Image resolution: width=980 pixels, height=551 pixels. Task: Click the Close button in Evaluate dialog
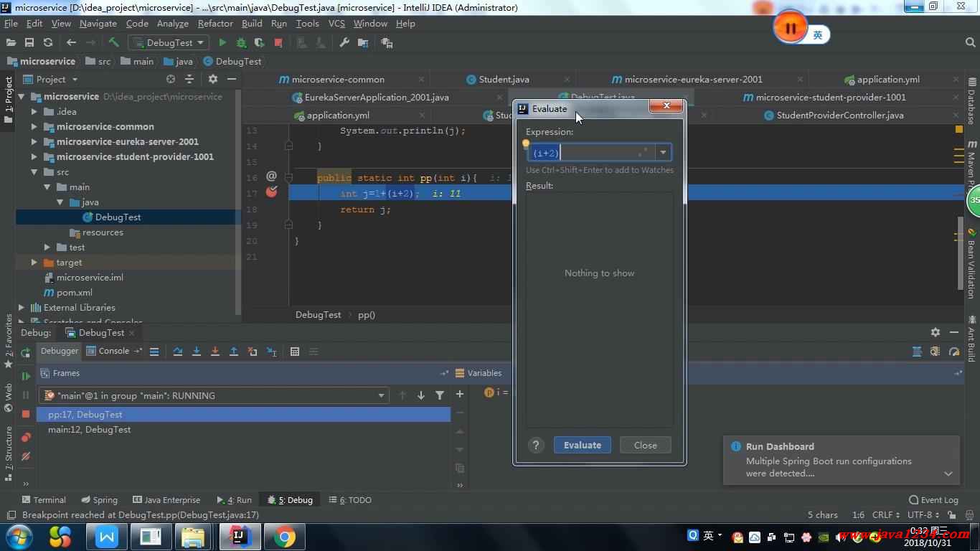click(645, 445)
